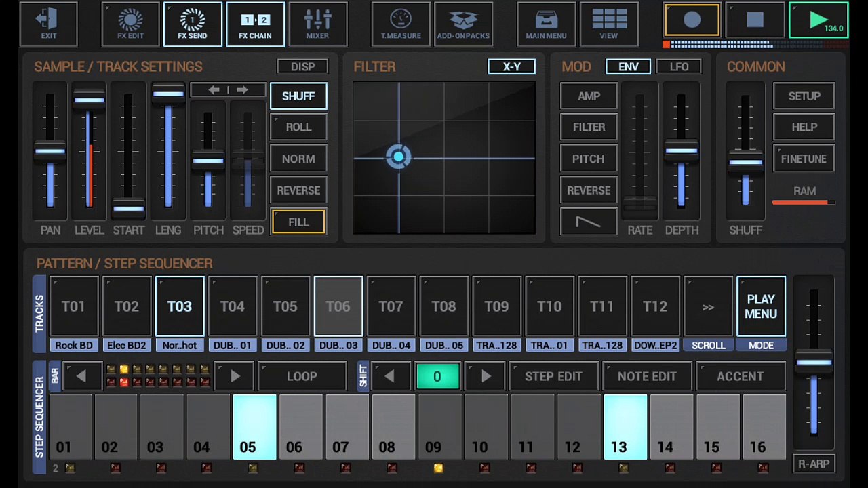Start recording with the record button
Image resolution: width=868 pixels, height=488 pixels.
tap(692, 20)
